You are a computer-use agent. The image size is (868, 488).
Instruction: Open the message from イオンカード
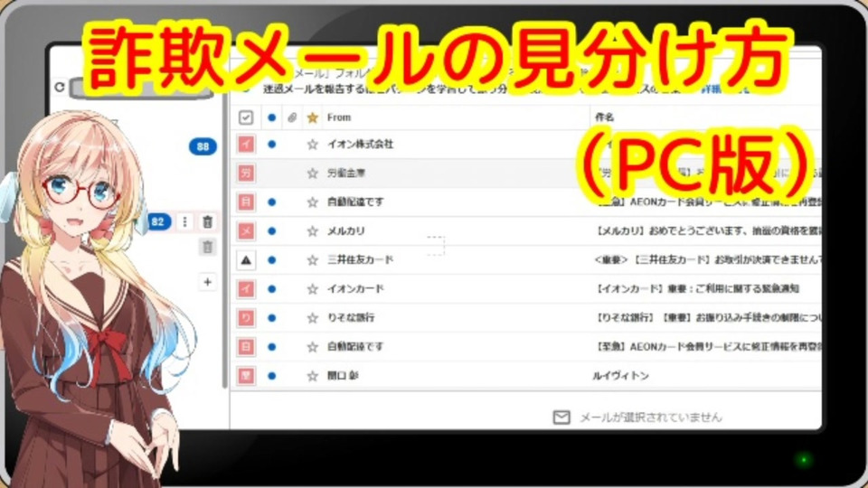tap(355, 289)
